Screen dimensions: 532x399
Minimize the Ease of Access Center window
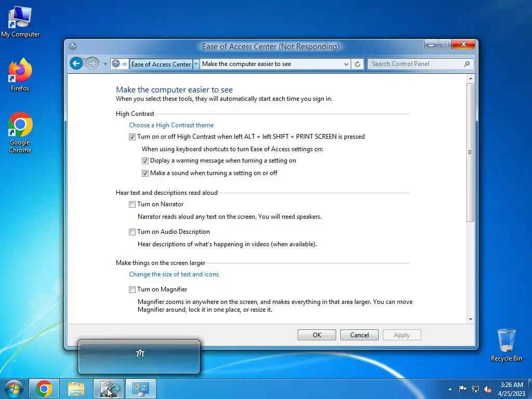pyautogui.click(x=431, y=45)
